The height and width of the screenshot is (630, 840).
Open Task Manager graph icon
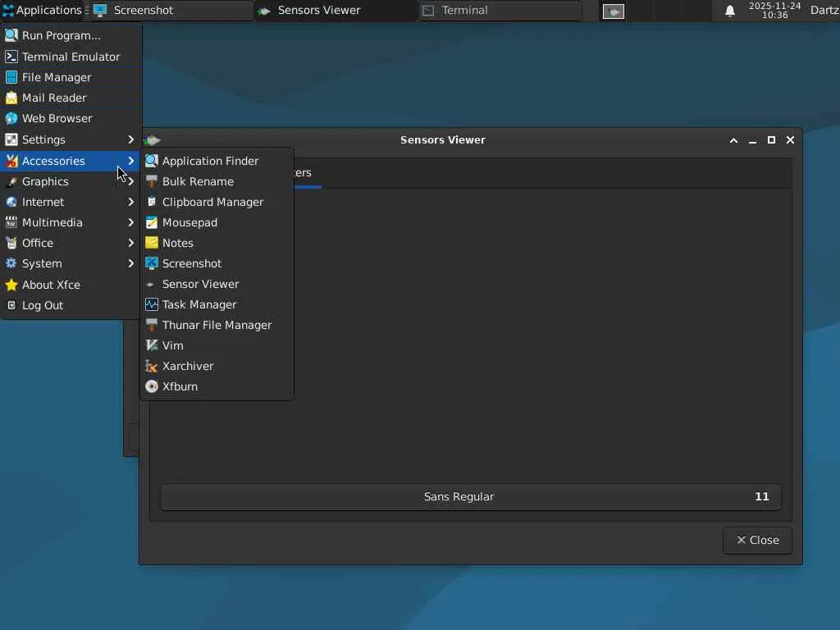(x=152, y=304)
